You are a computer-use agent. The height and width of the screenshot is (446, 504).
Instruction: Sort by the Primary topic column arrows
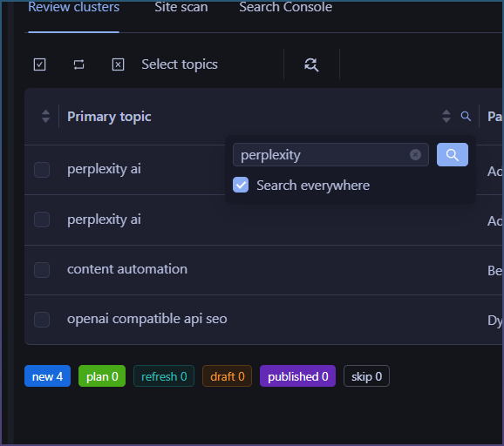(x=446, y=116)
